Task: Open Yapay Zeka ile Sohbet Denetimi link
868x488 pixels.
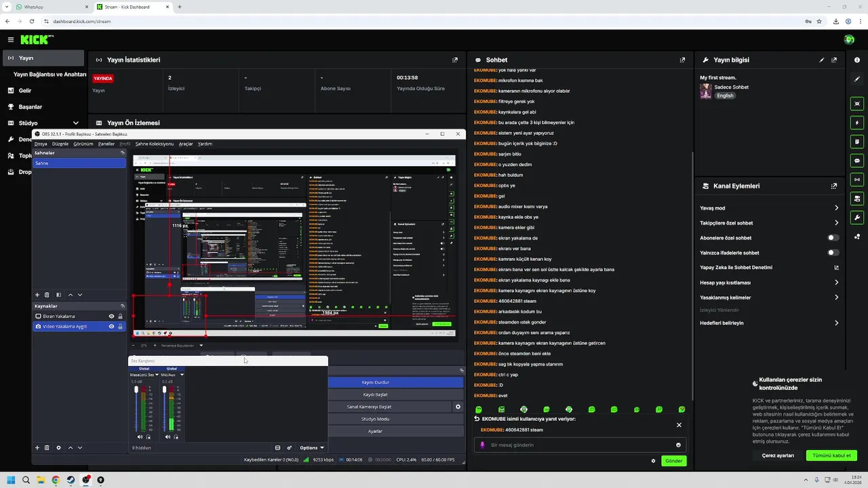Action: [769, 268]
